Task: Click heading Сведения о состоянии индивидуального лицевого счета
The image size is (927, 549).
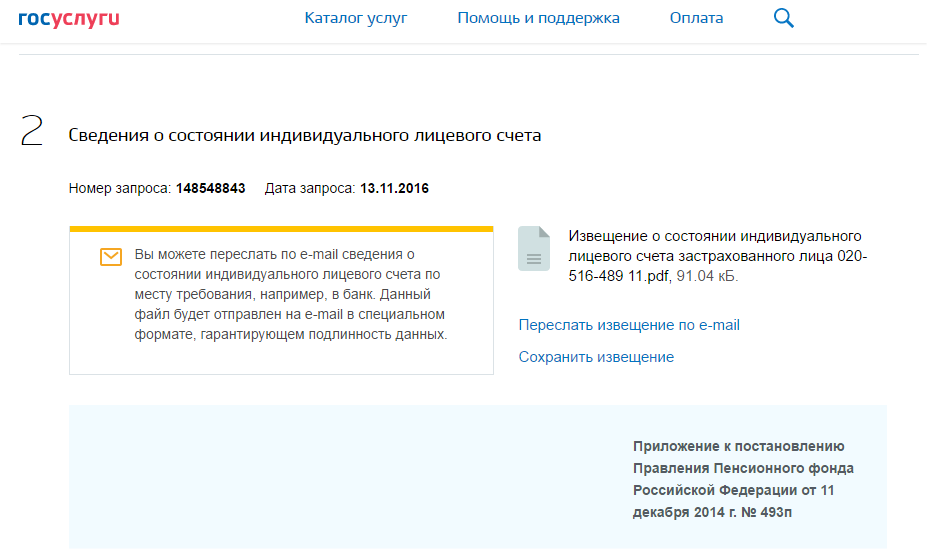Action: pos(305,136)
